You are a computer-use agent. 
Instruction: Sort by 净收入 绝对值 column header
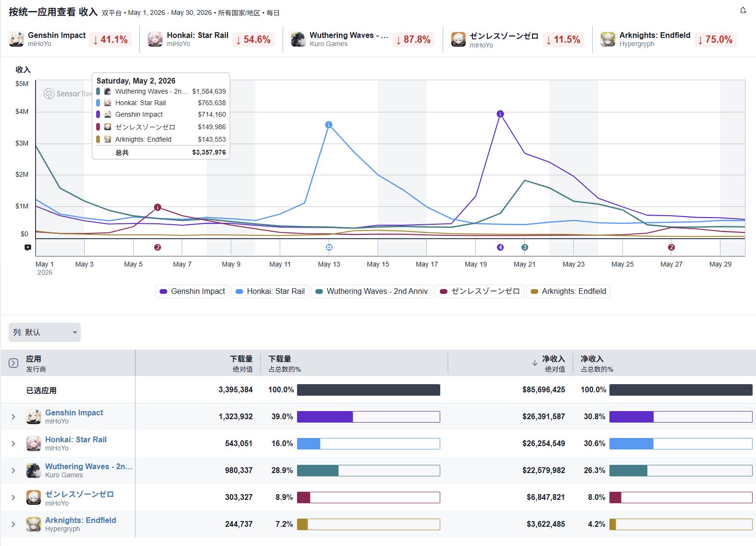(549, 364)
